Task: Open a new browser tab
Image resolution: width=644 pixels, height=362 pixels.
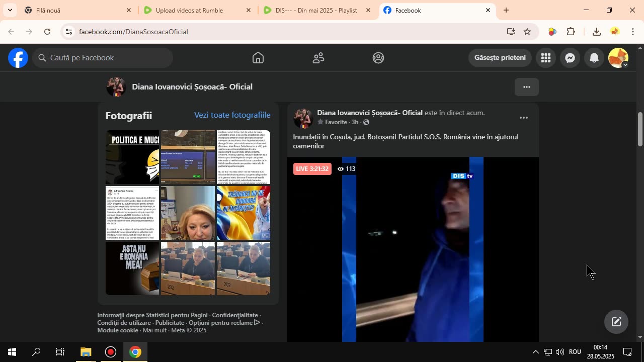Action: [x=506, y=10]
